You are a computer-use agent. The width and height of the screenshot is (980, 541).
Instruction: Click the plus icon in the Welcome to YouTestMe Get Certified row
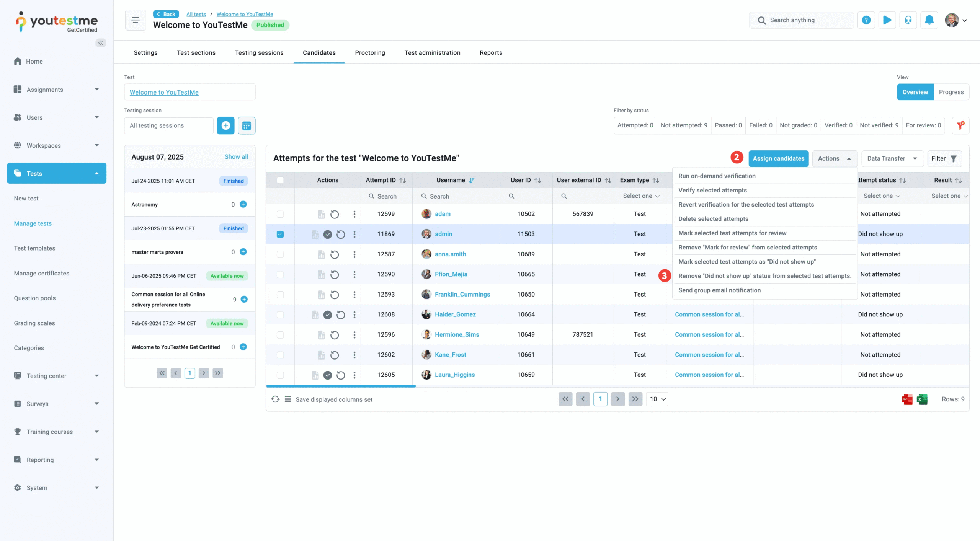pos(243,347)
